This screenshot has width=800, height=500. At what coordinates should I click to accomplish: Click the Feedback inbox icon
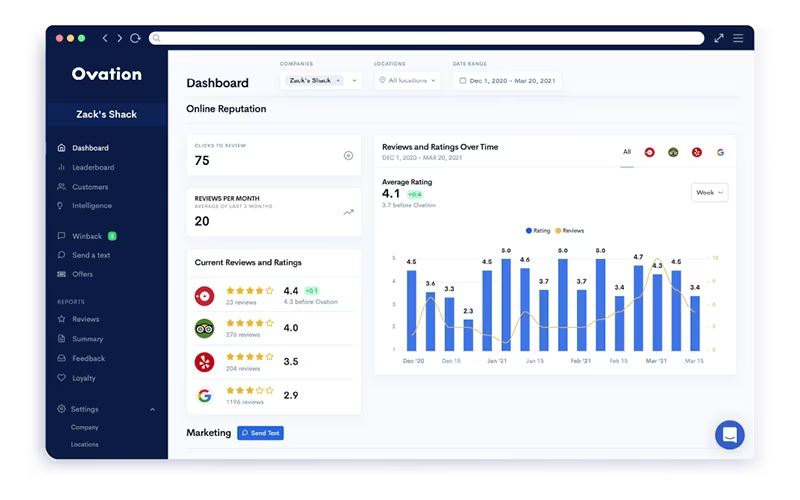point(61,358)
